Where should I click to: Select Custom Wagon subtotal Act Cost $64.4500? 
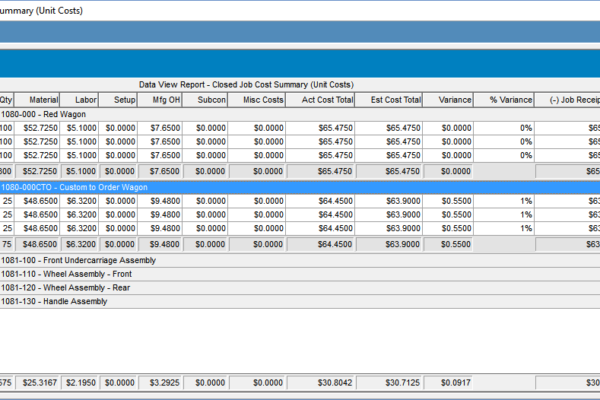(321, 244)
